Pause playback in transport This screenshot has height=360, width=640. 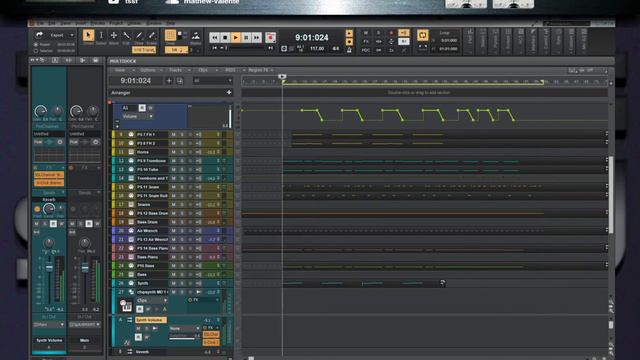[246, 38]
